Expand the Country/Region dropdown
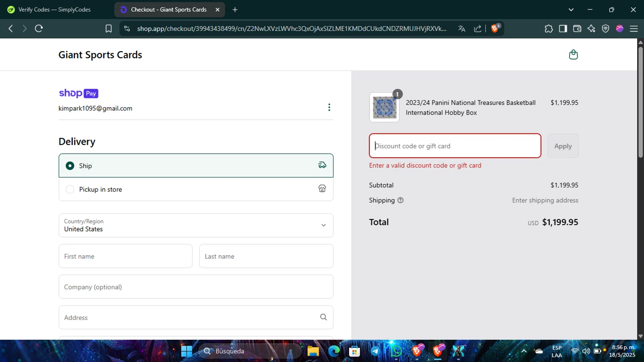644x362 pixels. (196, 225)
